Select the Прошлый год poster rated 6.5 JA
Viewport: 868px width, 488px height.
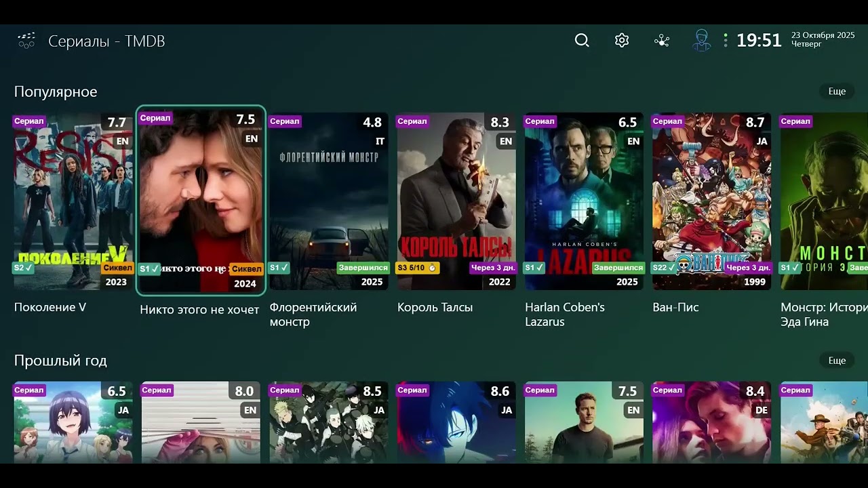point(73,422)
